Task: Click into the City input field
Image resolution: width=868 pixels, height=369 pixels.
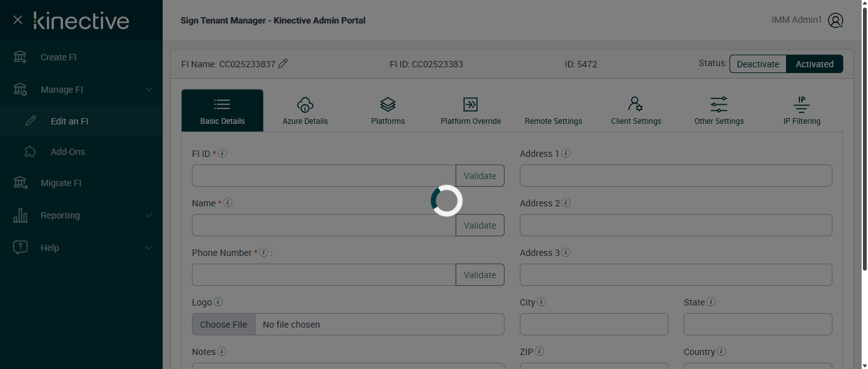Action: click(593, 324)
